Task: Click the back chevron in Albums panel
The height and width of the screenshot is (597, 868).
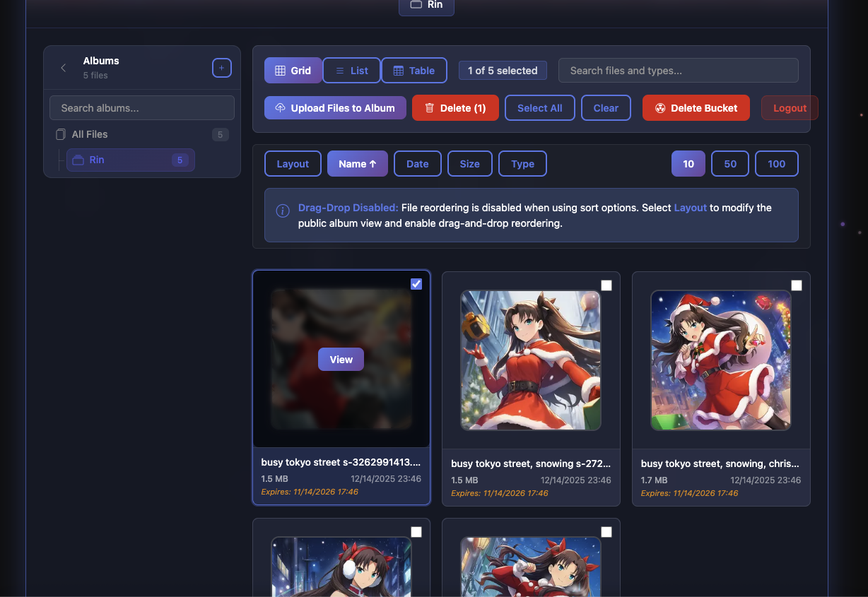Action: tap(64, 68)
